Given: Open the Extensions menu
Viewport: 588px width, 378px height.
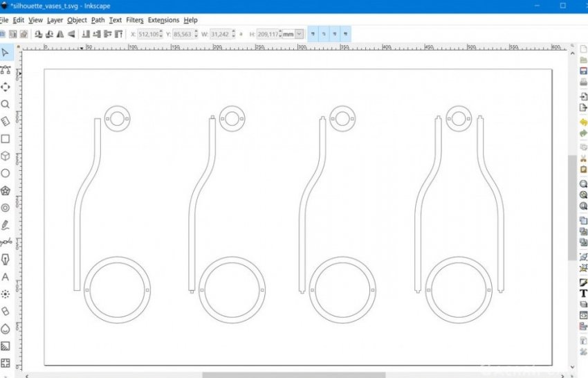Looking at the screenshot, I should [x=163, y=20].
